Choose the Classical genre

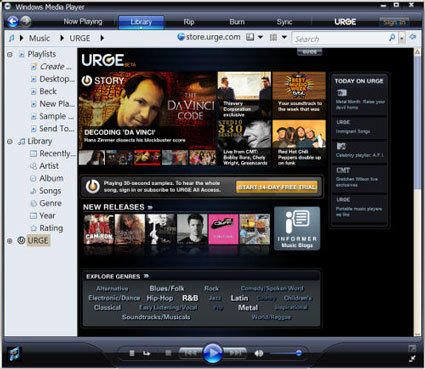(x=107, y=308)
